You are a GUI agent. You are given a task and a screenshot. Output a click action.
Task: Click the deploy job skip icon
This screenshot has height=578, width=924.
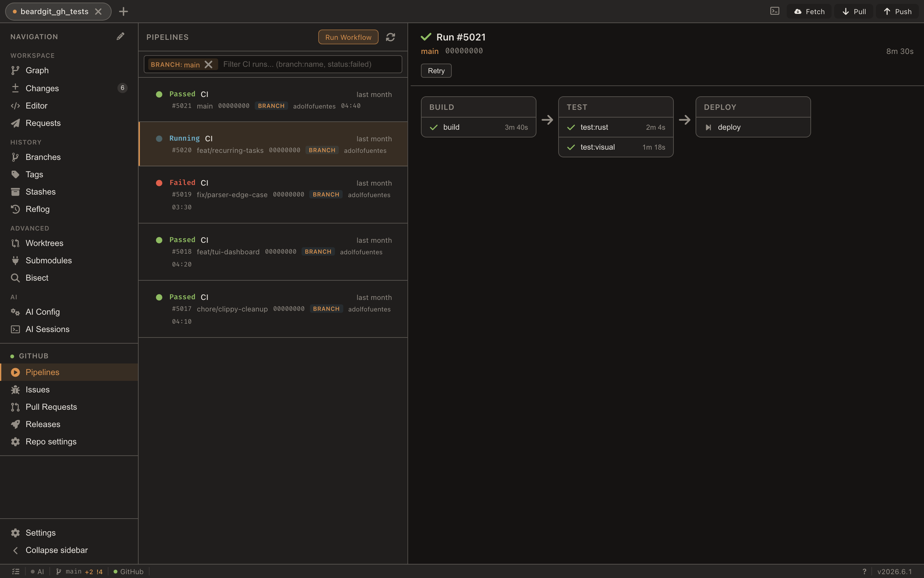(x=708, y=127)
